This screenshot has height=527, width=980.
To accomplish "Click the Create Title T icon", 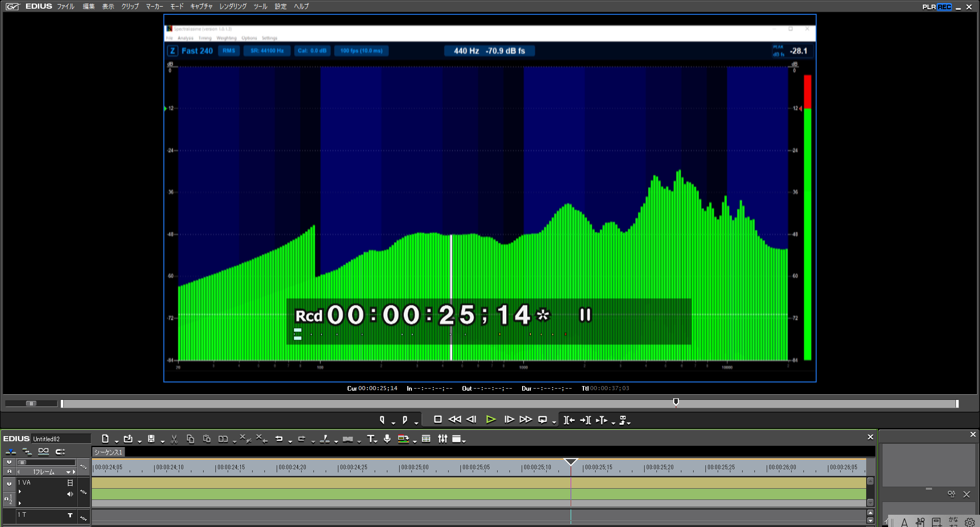I will coord(371,439).
